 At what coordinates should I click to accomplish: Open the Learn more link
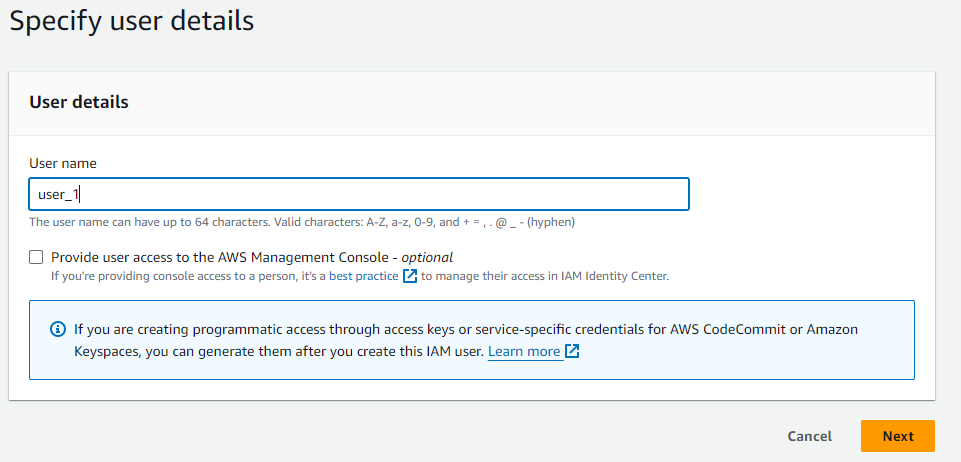pos(524,352)
